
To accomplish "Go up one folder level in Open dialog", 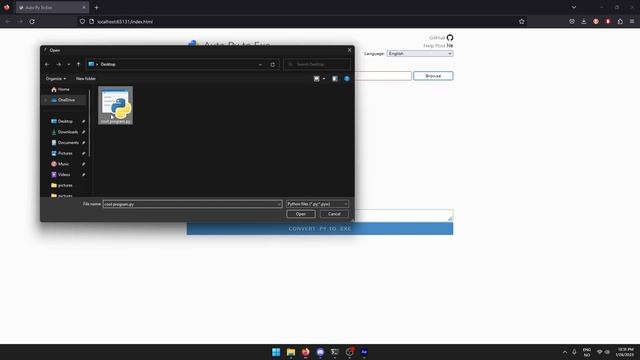I will coord(78,64).
